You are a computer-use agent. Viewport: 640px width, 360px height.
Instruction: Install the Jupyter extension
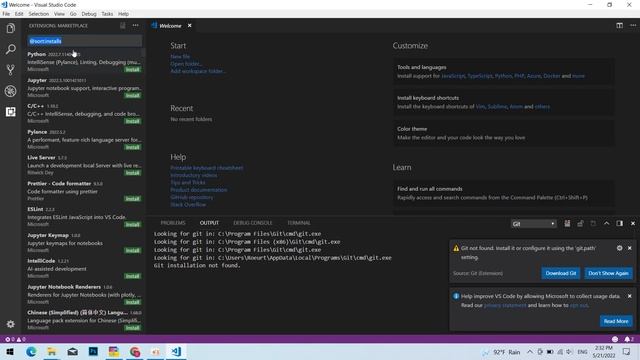click(133, 96)
